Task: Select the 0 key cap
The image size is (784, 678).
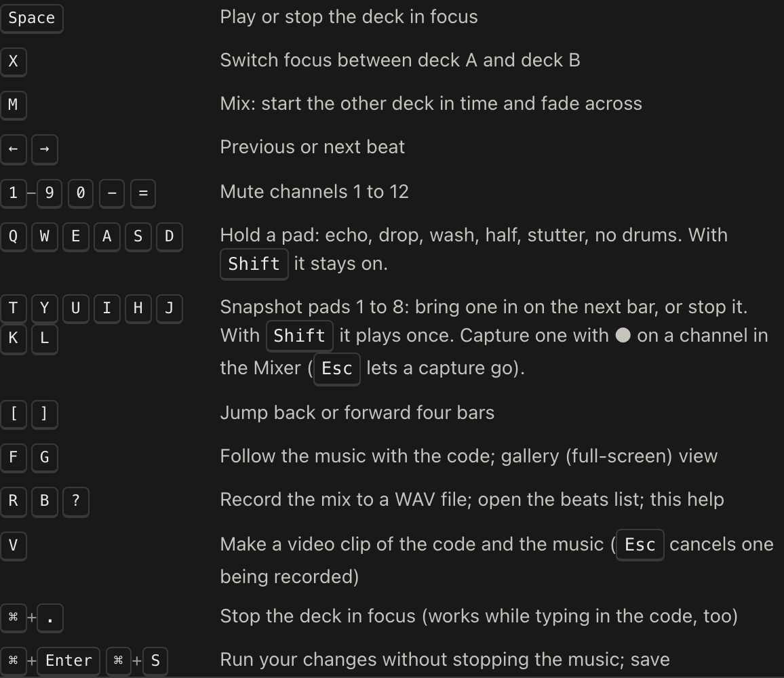Action: pyautogui.click(x=81, y=193)
